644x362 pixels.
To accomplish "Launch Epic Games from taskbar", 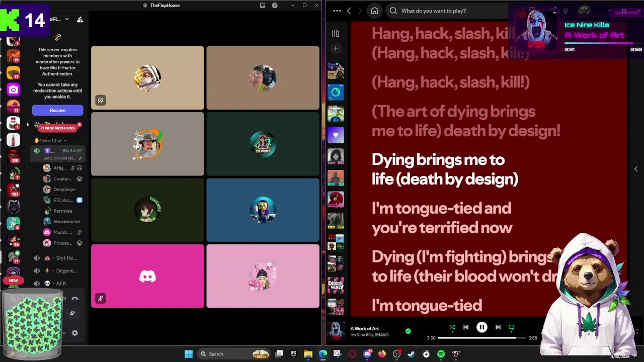I will (x=293, y=354).
